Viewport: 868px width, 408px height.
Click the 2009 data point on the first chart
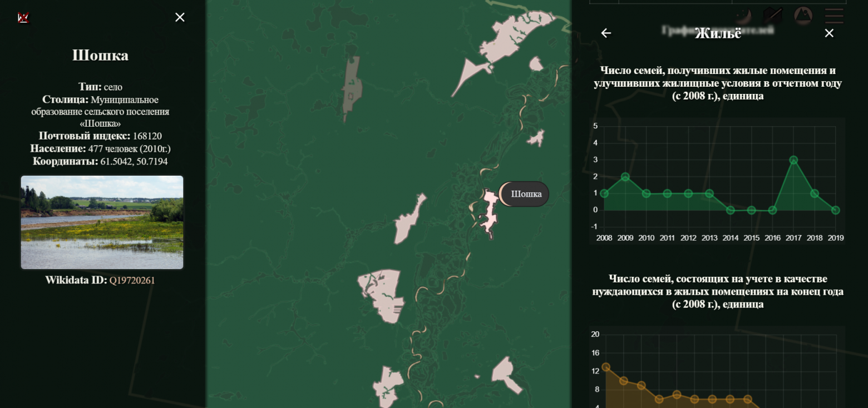click(625, 177)
